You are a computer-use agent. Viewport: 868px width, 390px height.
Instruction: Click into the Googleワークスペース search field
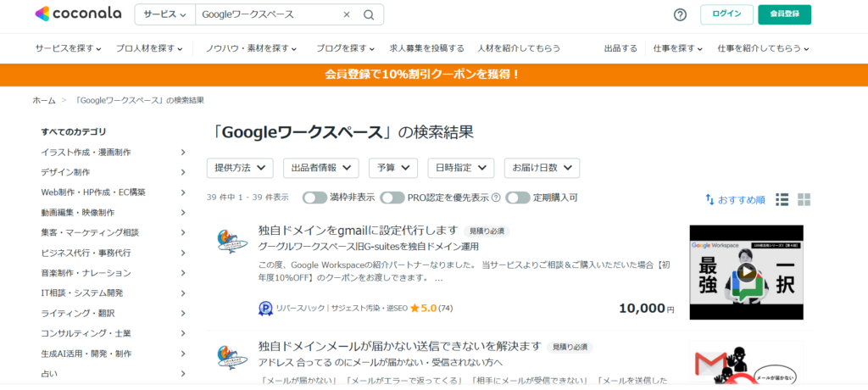click(x=269, y=14)
